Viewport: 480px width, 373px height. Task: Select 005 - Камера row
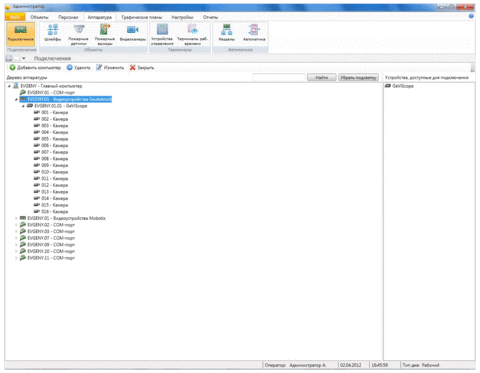(x=54, y=139)
